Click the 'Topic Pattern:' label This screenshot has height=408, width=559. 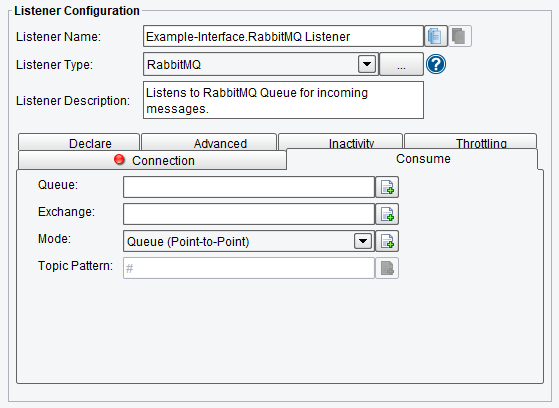(75, 266)
